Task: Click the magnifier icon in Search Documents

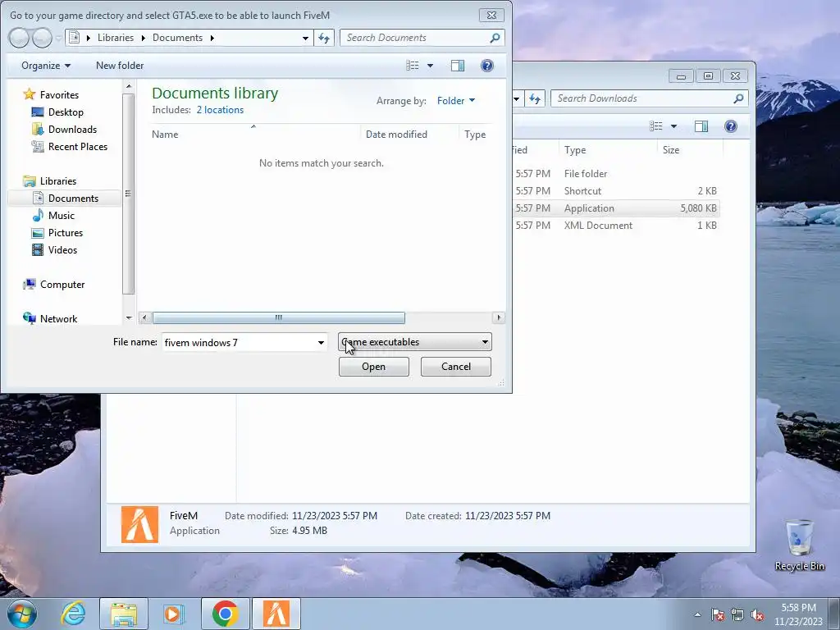Action: [x=495, y=38]
